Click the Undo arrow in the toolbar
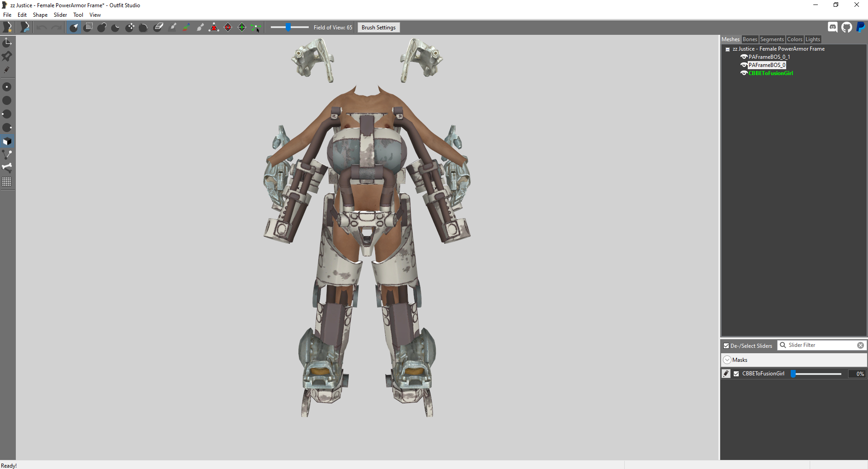This screenshot has height=469, width=868. [x=42, y=28]
